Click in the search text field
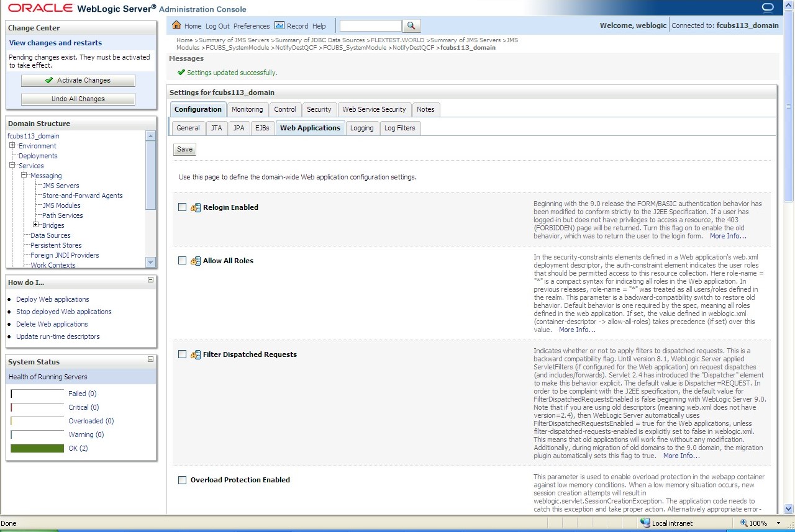 click(x=371, y=25)
